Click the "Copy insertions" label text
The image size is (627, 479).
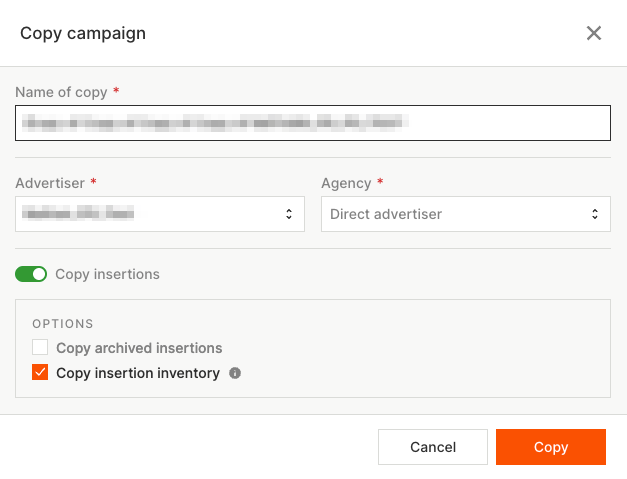107,274
